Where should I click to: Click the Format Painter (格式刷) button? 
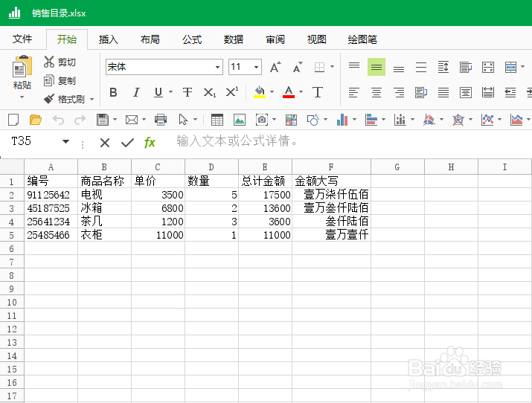65,99
